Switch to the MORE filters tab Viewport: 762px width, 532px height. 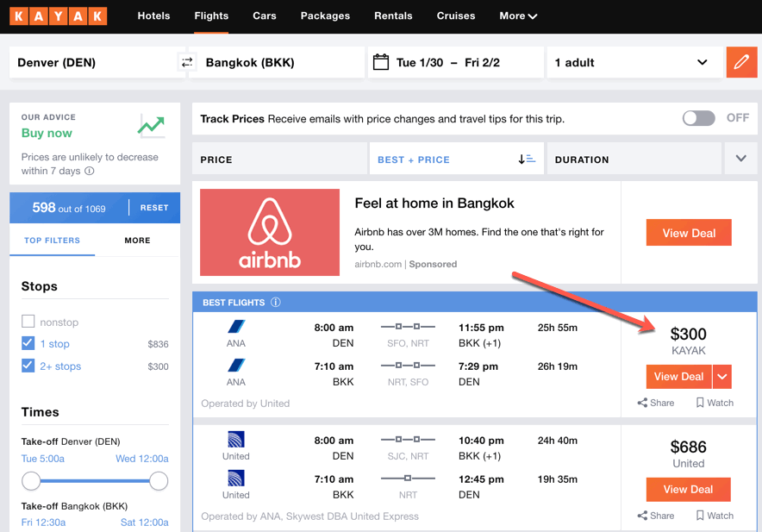click(137, 241)
